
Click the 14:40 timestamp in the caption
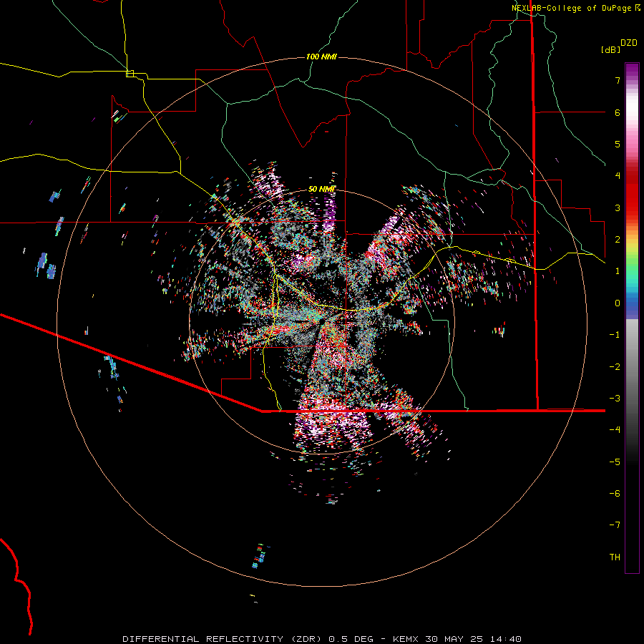click(506, 639)
